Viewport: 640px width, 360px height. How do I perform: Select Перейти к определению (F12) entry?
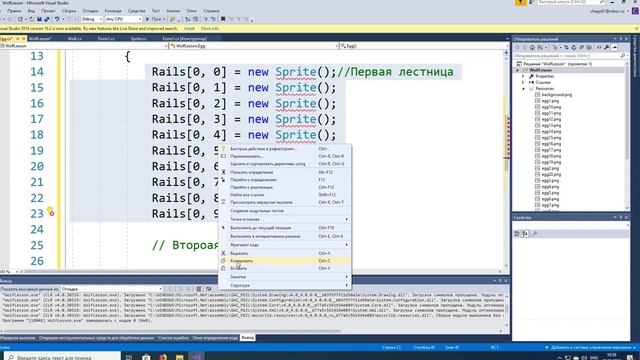284,180
